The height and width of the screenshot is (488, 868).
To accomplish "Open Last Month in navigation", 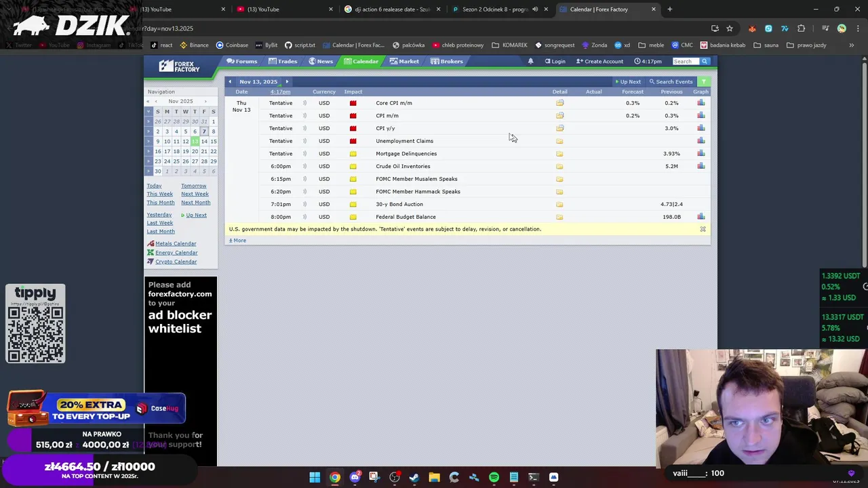I will (161, 231).
